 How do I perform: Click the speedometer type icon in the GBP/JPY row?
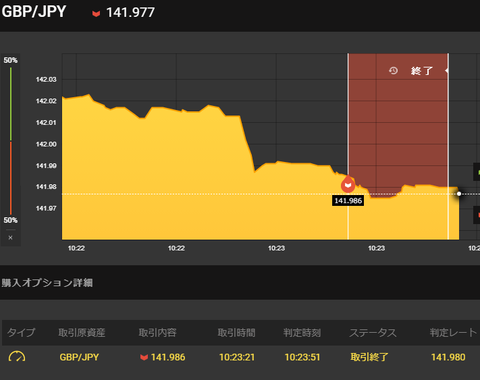click(x=17, y=357)
